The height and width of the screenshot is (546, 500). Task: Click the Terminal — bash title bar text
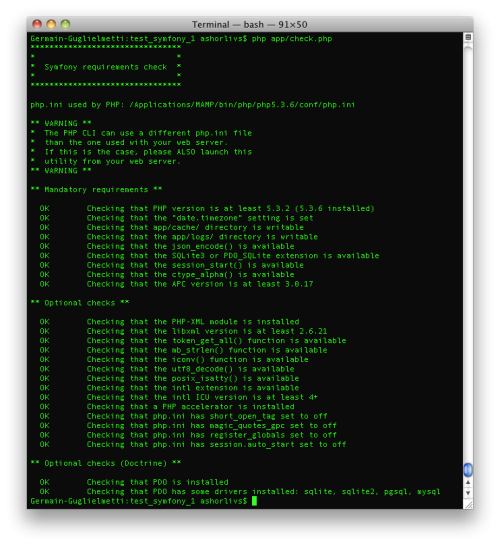(250, 25)
